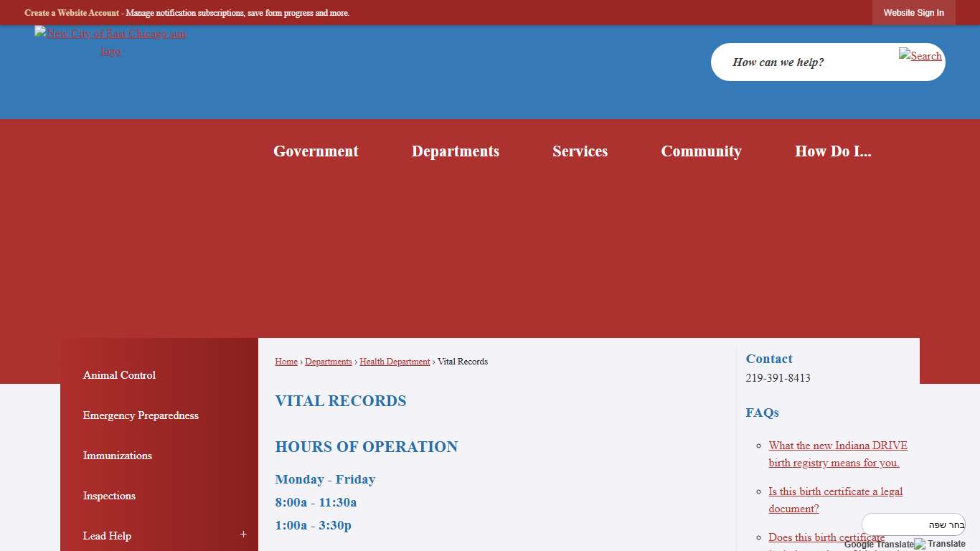Open the Government menu
Image resolution: width=980 pixels, height=551 pixels.
point(316,151)
